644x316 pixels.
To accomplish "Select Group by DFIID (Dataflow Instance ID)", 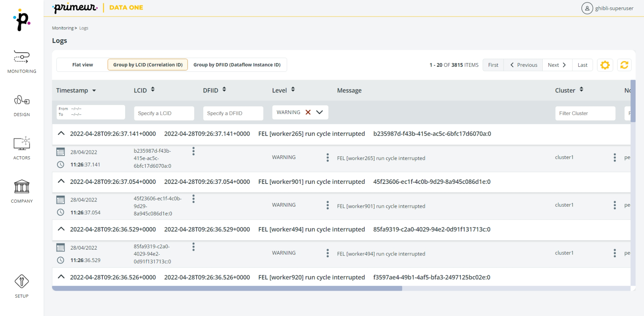I will pos(237,65).
